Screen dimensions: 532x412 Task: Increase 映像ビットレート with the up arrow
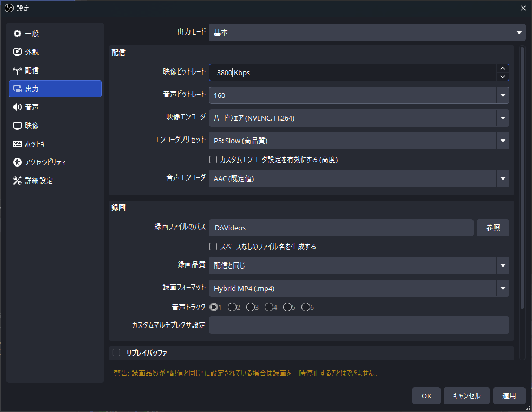[x=503, y=68]
